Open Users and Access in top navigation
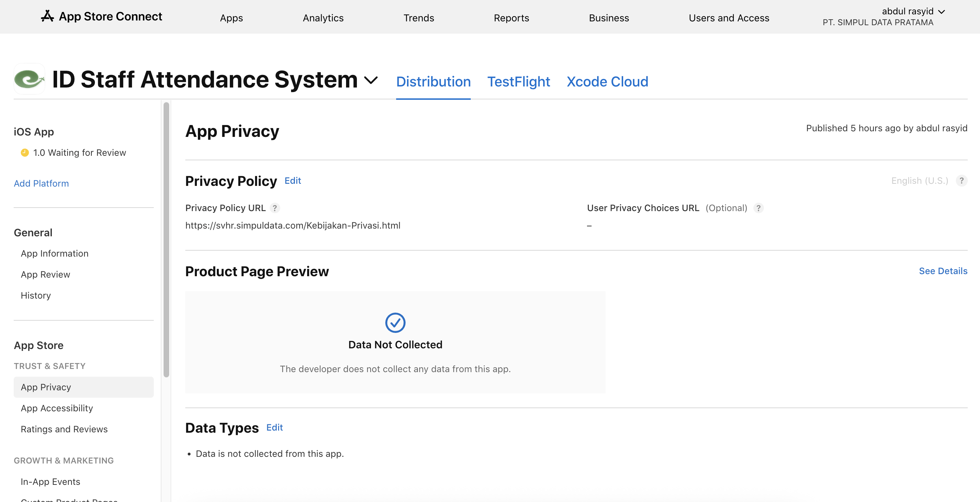 tap(729, 18)
